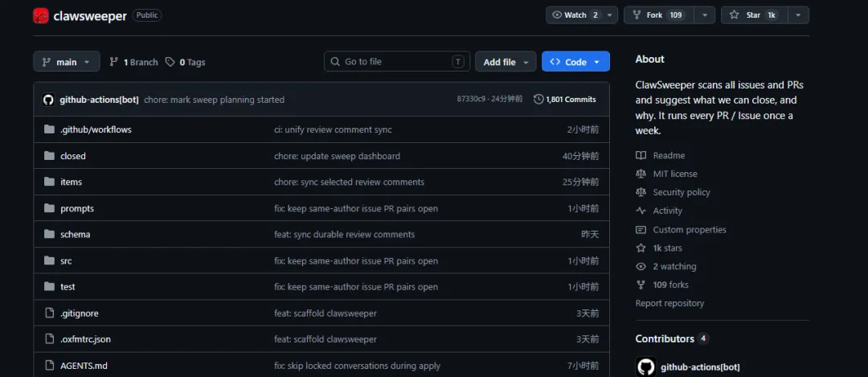Click the .gitignore file entry
The width and height of the screenshot is (868, 377).
tap(79, 313)
